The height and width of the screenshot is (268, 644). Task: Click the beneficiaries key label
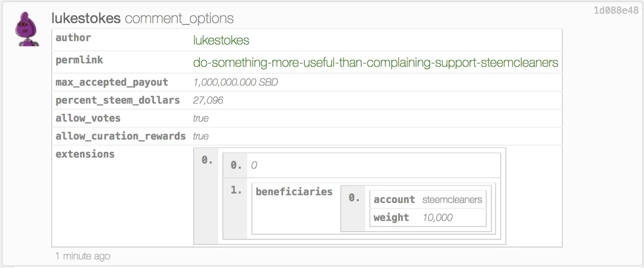[x=294, y=191]
